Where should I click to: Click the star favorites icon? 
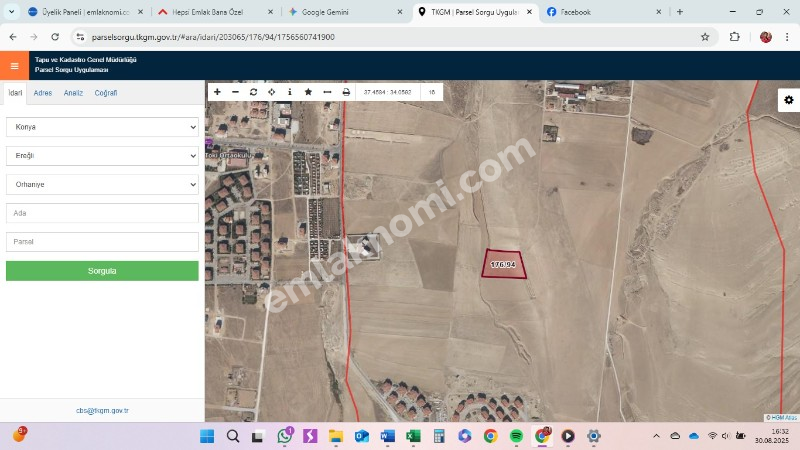pos(308,91)
